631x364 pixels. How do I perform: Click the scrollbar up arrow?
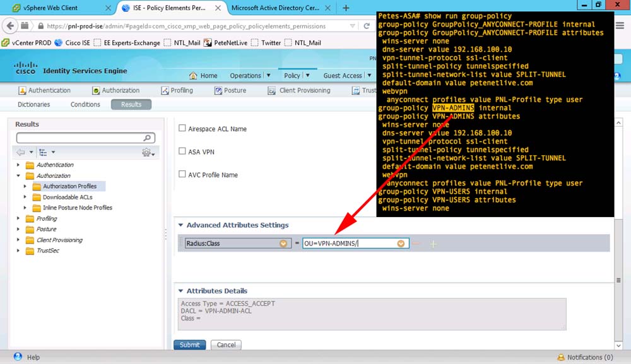pyautogui.click(x=618, y=122)
